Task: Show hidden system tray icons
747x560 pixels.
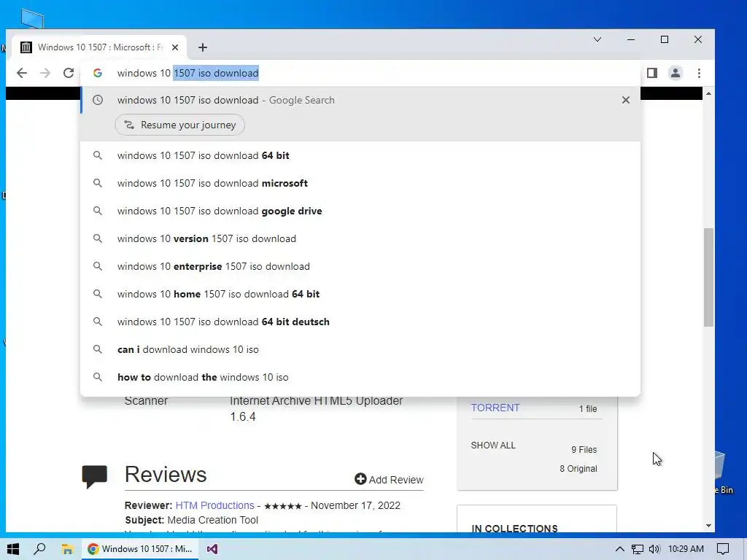Action: (x=620, y=549)
